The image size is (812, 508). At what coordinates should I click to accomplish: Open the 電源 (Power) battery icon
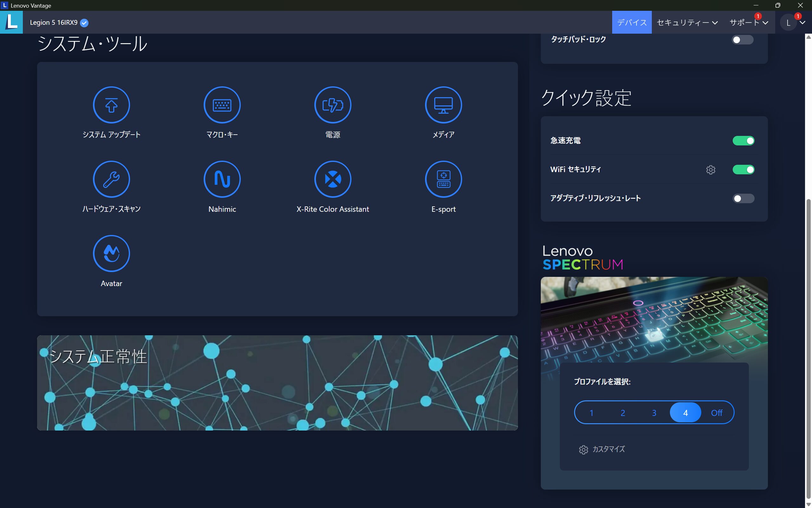333,105
